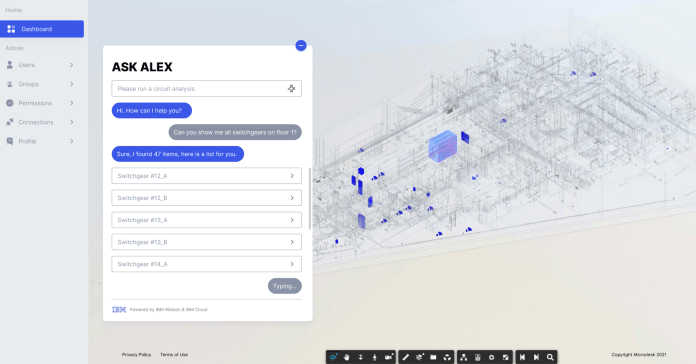
Task: Open the Section analysis tool
Action: pyautogui.click(x=419, y=357)
